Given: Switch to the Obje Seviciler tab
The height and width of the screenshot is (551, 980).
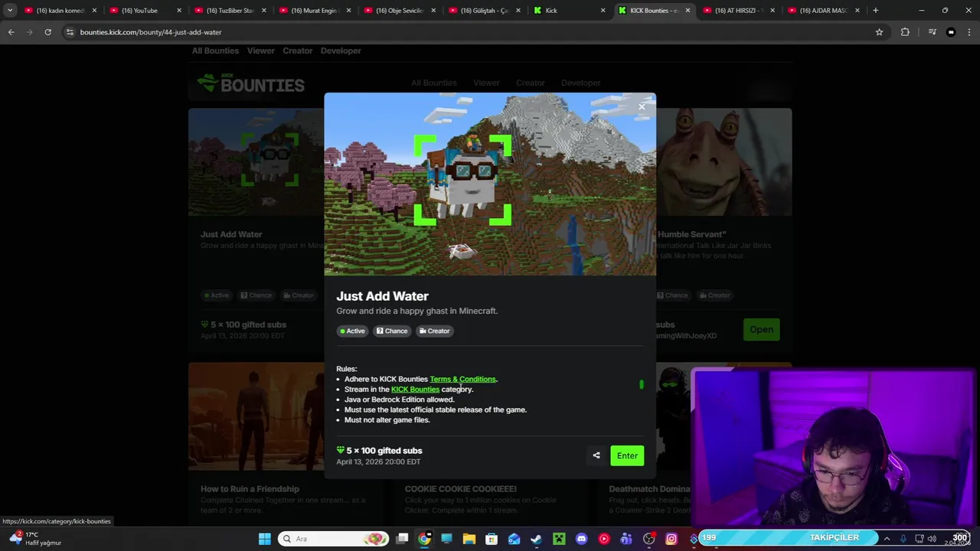Looking at the screenshot, I should coord(400,11).
